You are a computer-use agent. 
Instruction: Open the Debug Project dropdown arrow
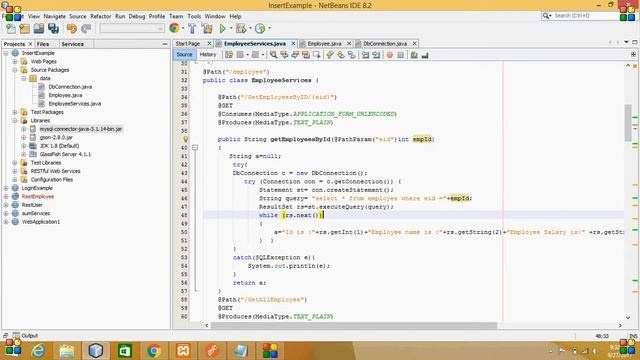[250, 28]
